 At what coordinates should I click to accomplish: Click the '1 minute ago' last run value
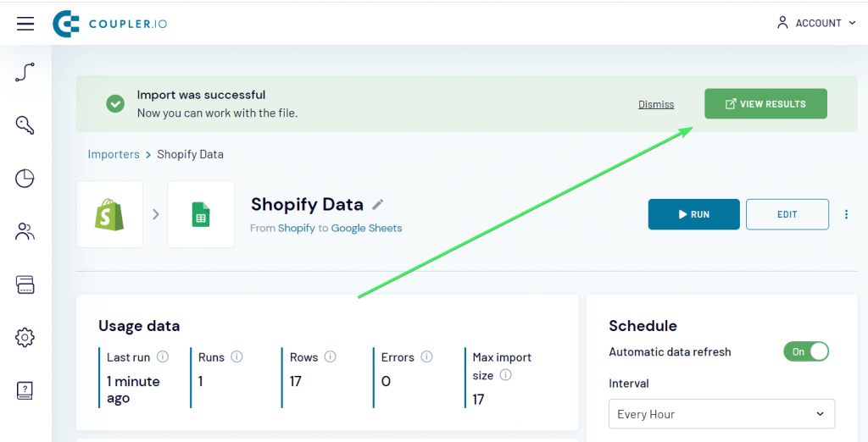(x=133, y=390)
